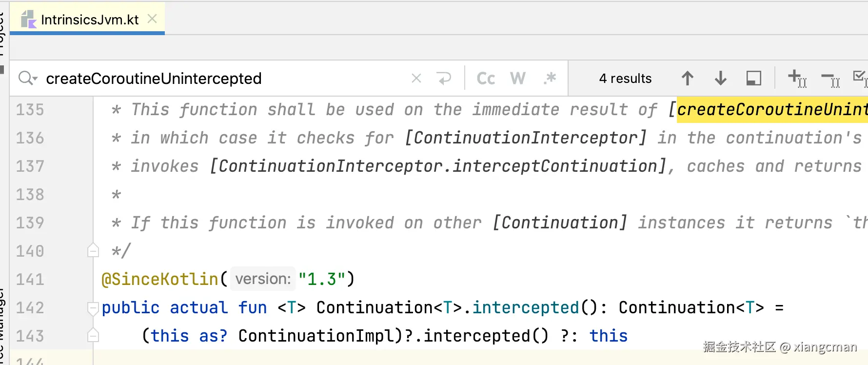Open search history dropdown
This screenshot has width=868, height=365.
point(27,78)
